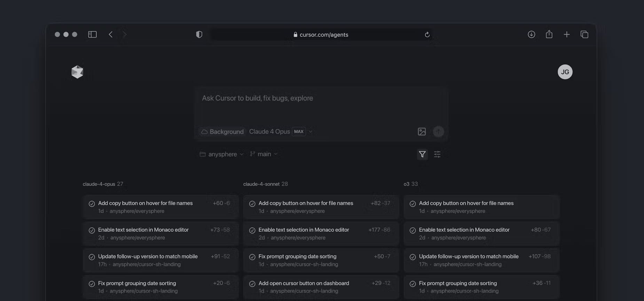Click the +36 -11 diff stats

point(541,283)
